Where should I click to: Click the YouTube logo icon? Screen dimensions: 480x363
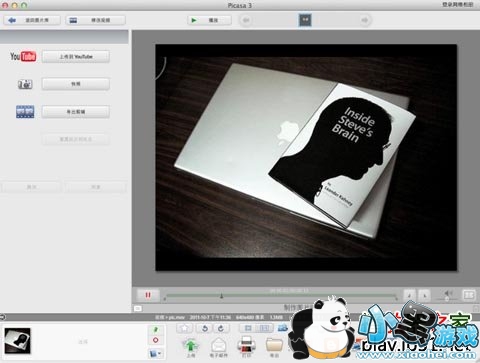click(x=23, y=56)
